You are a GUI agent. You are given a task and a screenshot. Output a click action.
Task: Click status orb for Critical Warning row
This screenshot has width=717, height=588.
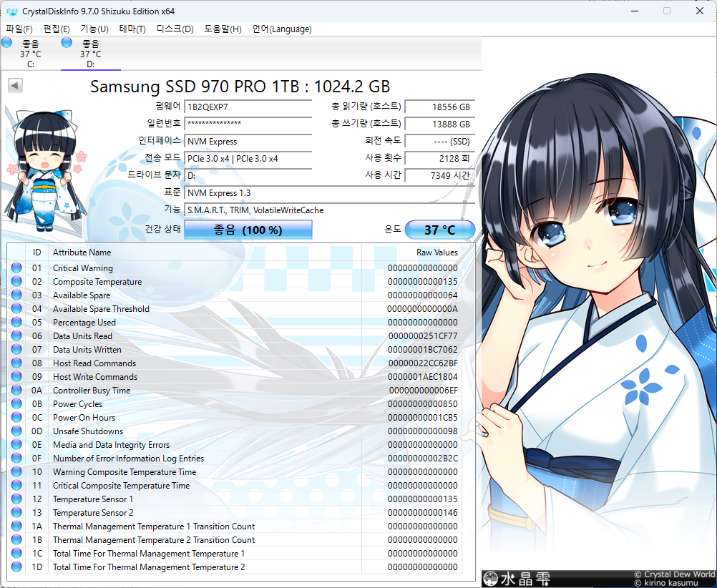pyautogui.click(x=16, y=268)
